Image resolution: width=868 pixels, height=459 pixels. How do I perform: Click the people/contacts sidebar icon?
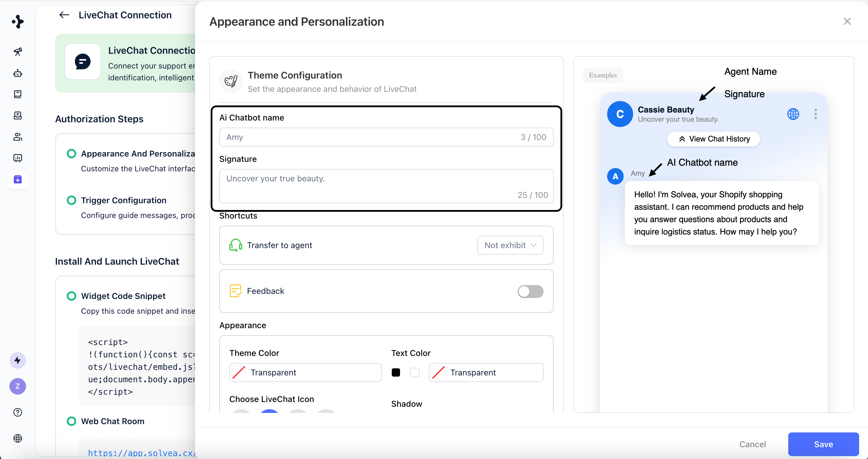tap(17, 137)
